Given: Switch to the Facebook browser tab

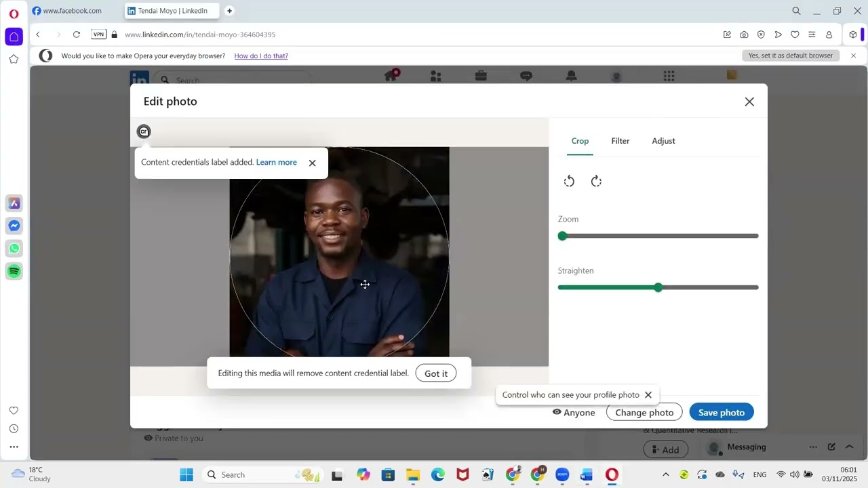Looking at the screenshot, I should click(73, 11).
